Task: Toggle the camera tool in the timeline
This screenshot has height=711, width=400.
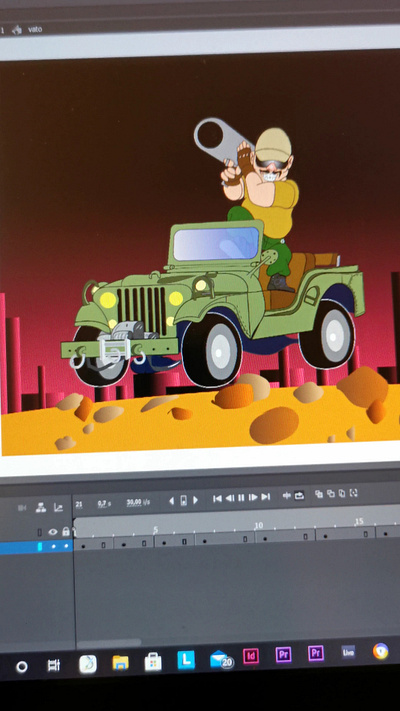Action: (22, 508)
